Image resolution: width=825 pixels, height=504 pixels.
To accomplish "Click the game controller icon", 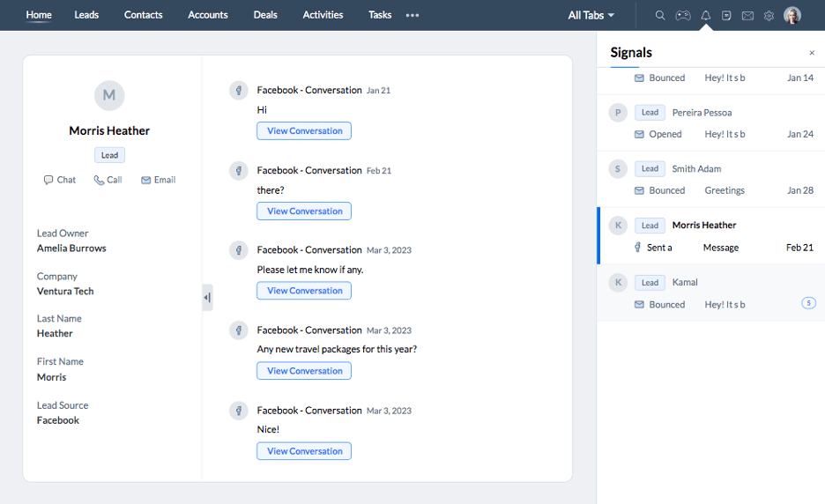I will pyautogui.click(x=683, y=15).
